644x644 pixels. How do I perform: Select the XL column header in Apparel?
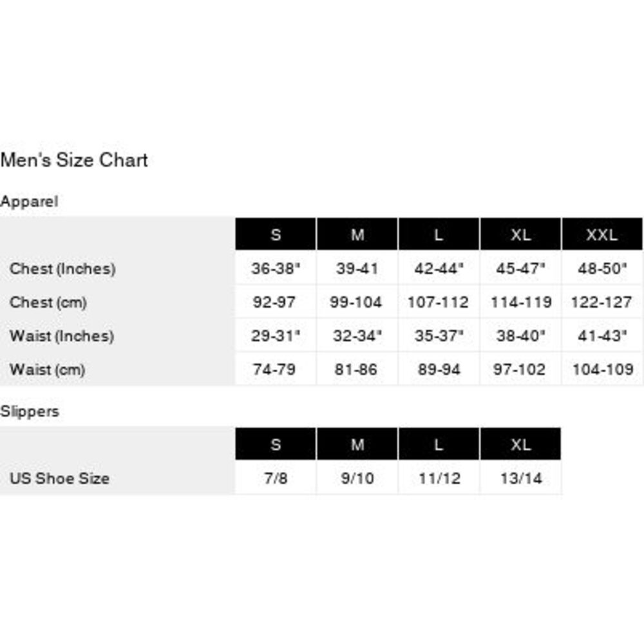point(520,234)
